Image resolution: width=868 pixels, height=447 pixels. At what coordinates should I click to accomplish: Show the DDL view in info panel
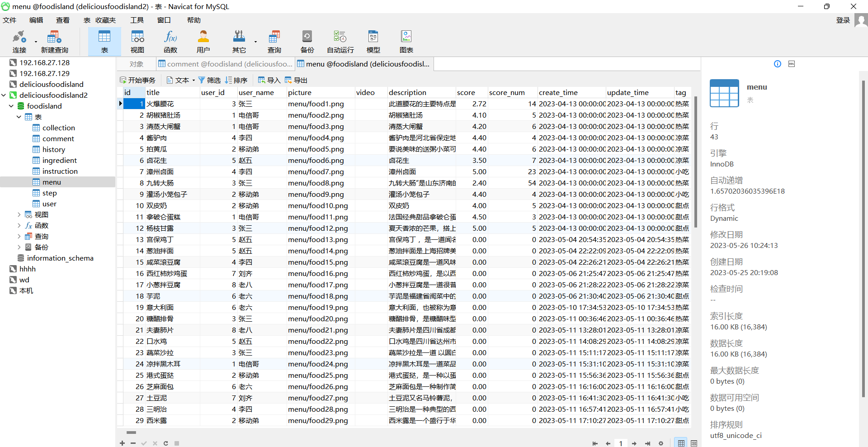pos(791,64)
